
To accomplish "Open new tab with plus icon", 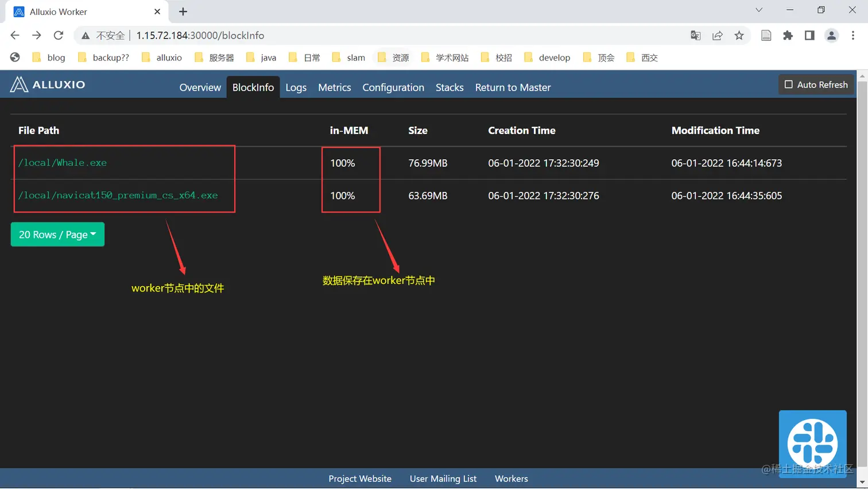I will coord(183,11).
